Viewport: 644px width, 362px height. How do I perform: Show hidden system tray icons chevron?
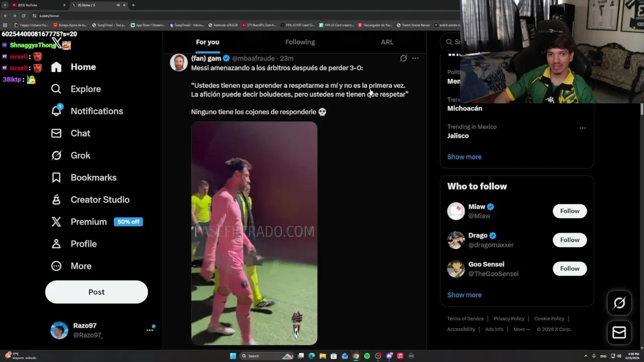(586, 356)
